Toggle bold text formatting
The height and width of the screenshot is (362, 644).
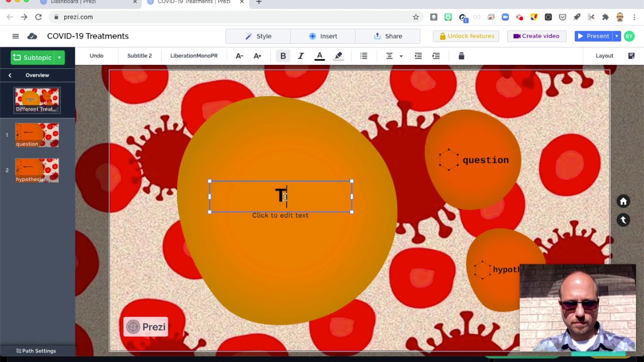click(283, 56)
